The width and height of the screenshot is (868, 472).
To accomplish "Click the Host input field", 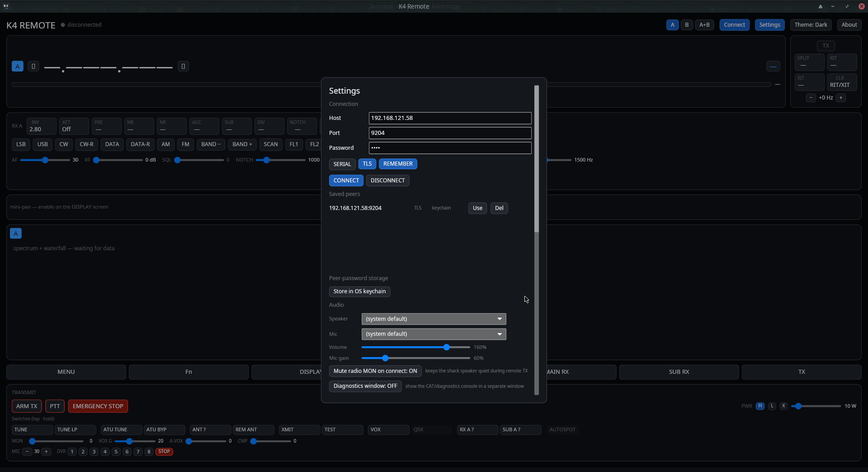I will pos(450,118).
